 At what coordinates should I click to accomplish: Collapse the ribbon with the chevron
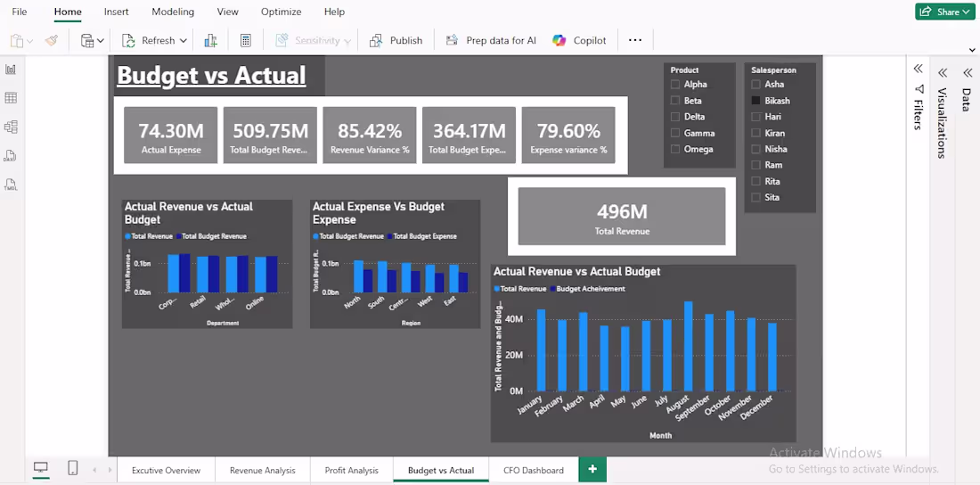(x=973, y=50)
